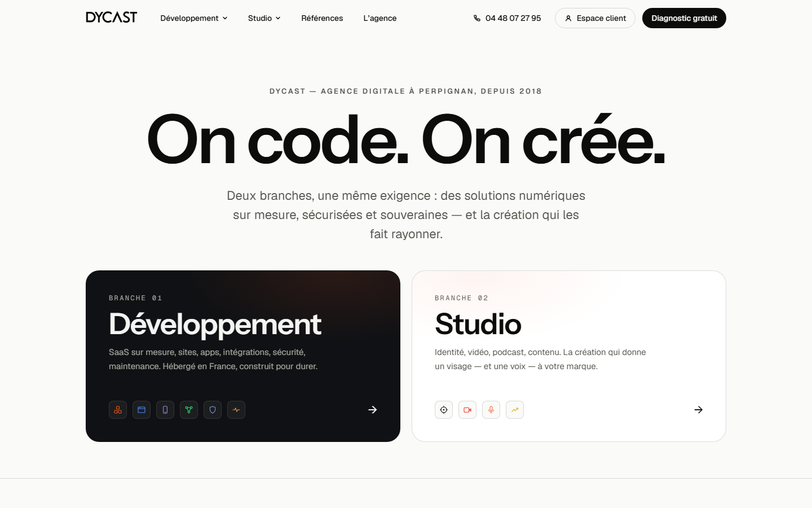Viewport: 812px width, 508px height.
Task: Click the orange stacked boxes icon
Action: coord(118,410)
